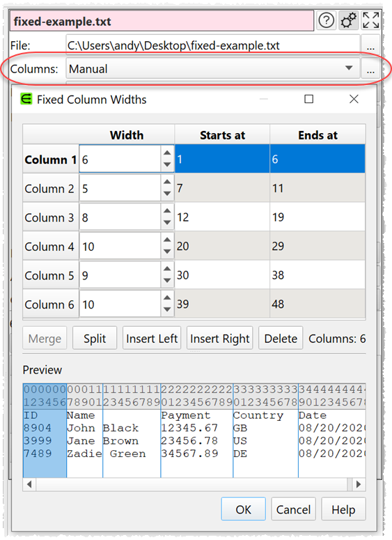
Task: Click the File browse ellipsis button
Action: coord(370,46)
